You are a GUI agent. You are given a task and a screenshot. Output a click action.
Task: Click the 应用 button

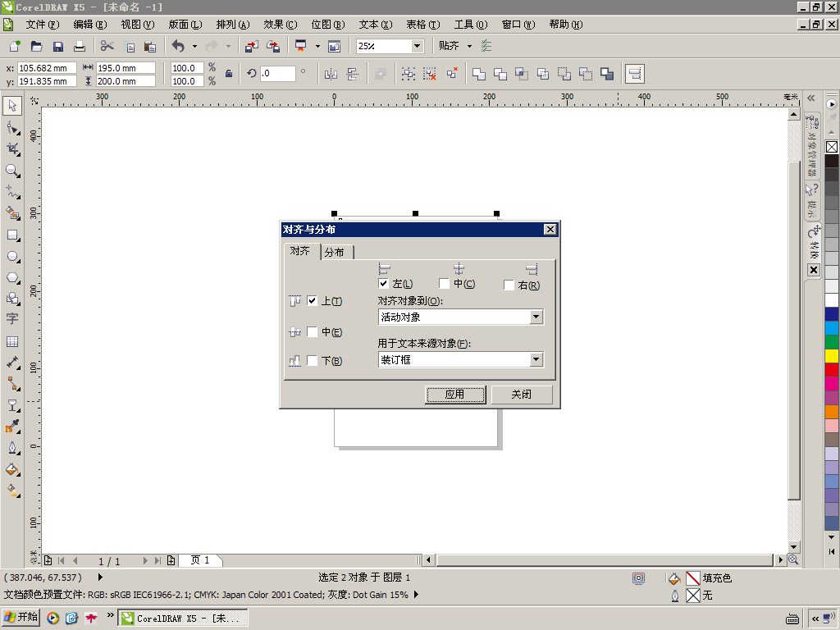pyautogui.click(x=455, y=395)
